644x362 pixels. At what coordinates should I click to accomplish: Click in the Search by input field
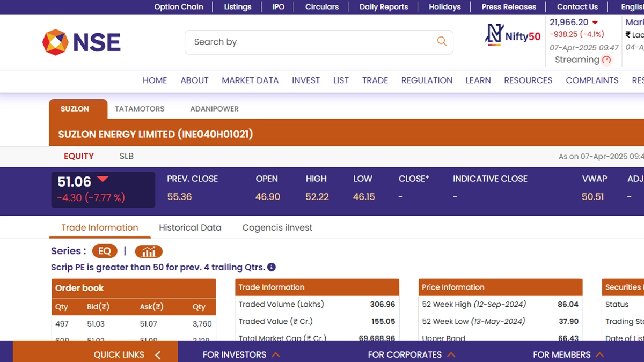point(311,42)
